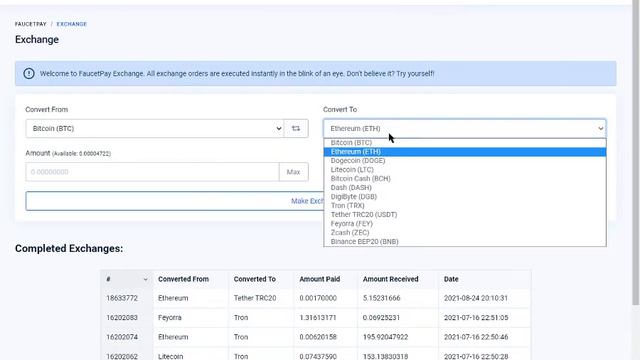This screenshot has height=360, width=640.
Task: Select Zcash (ZEC) option
Action: (x=464, y=233)
